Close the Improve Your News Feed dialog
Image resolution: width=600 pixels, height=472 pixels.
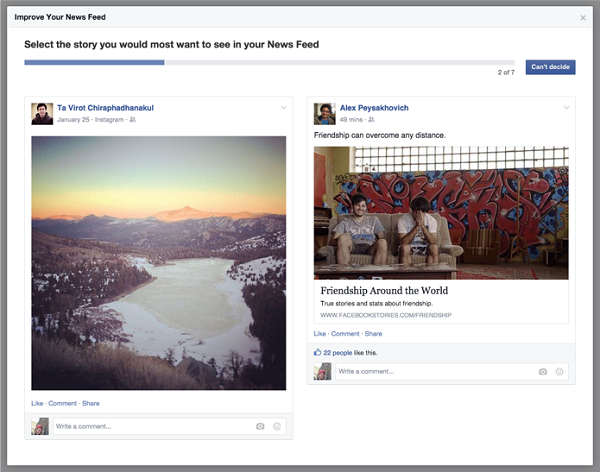coord(583,17)
